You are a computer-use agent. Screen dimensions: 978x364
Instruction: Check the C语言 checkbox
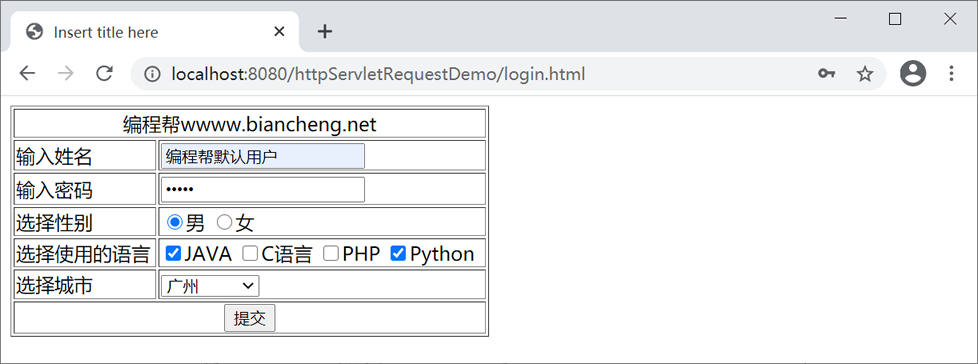250,253
